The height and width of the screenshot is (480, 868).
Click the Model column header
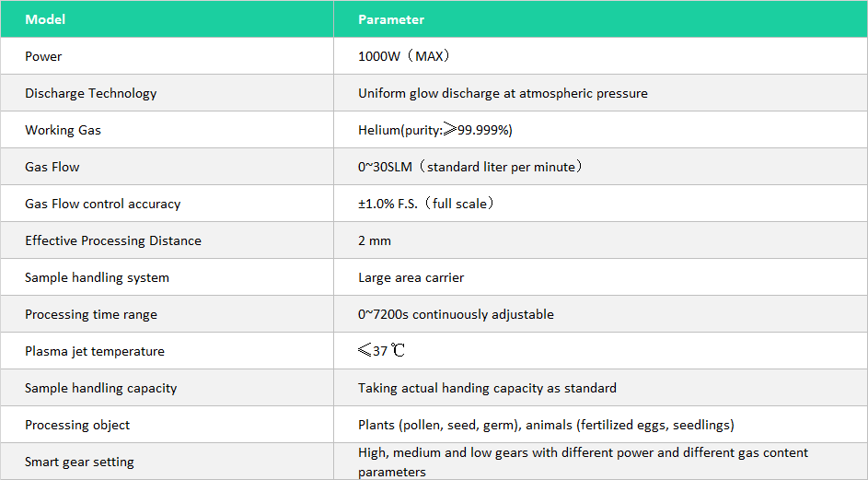pyautogui.click(x=45, y=19)
